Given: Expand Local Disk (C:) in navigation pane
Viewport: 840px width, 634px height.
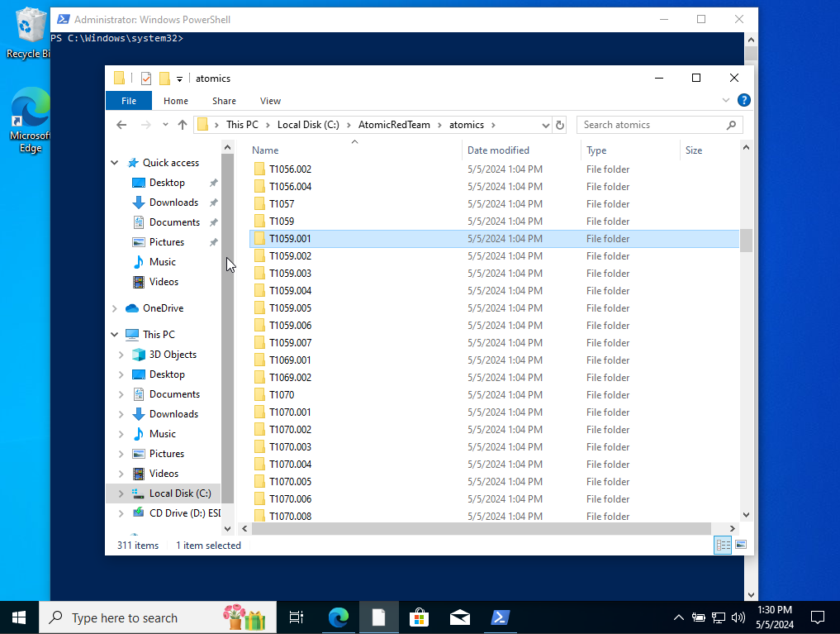Looking at the screenshot, I should point(121,493).
